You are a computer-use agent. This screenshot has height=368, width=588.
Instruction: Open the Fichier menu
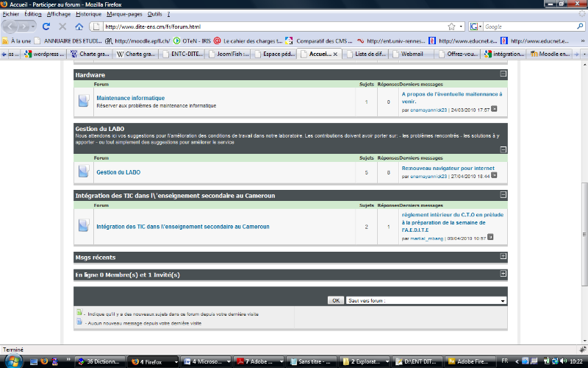(11, 14)
